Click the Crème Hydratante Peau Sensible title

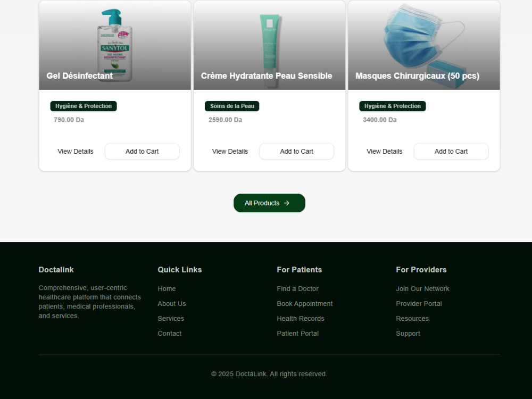[x=267, y=76]
